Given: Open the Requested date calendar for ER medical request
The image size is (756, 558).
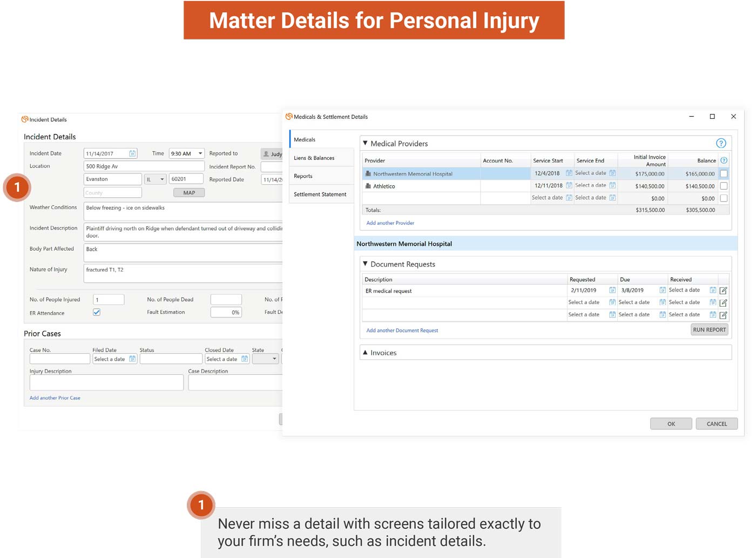Looking at the screenshot, I should pos(612,290).
